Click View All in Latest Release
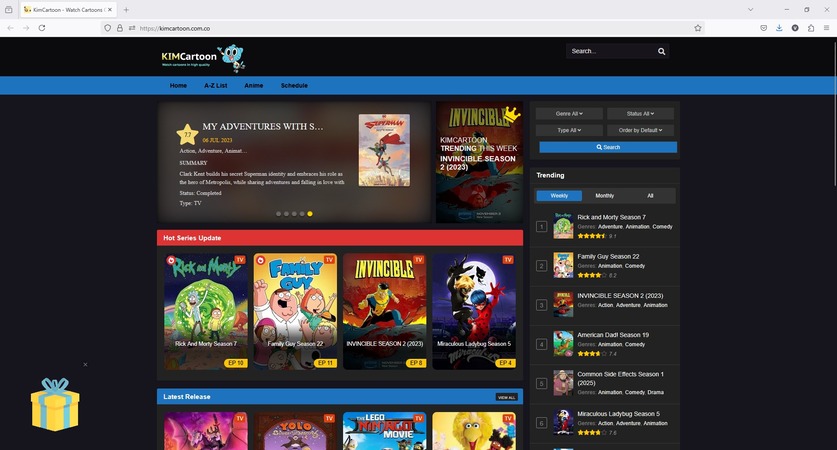The height and width of the screenshot is (450, 837). [x=507, y=397]
